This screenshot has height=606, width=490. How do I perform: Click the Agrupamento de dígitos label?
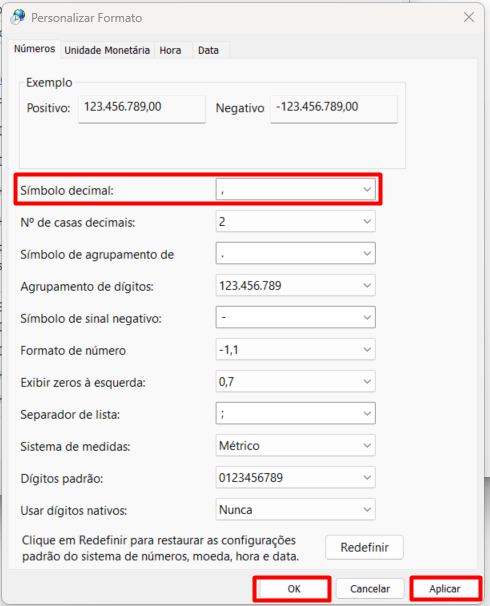[87, 287]
